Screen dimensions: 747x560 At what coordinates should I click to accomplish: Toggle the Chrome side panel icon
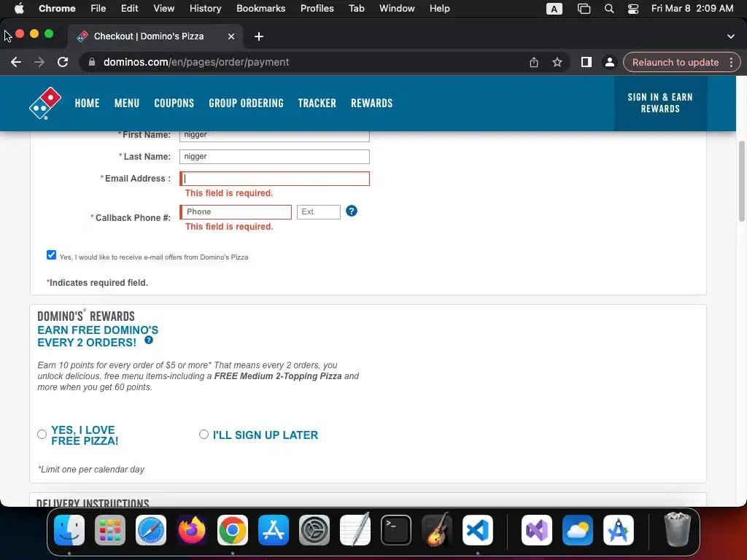coord(587,63)
